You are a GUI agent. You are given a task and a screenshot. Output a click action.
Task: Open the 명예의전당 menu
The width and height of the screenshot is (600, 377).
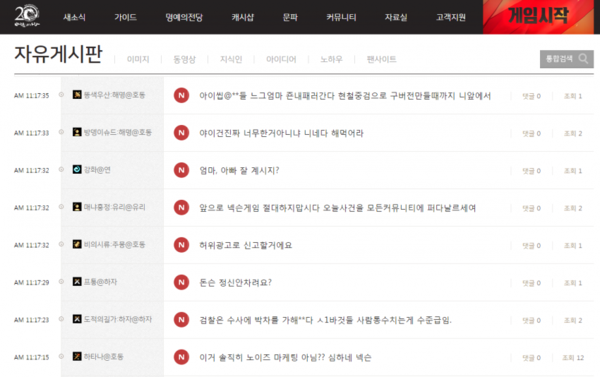tap(184, 17)
